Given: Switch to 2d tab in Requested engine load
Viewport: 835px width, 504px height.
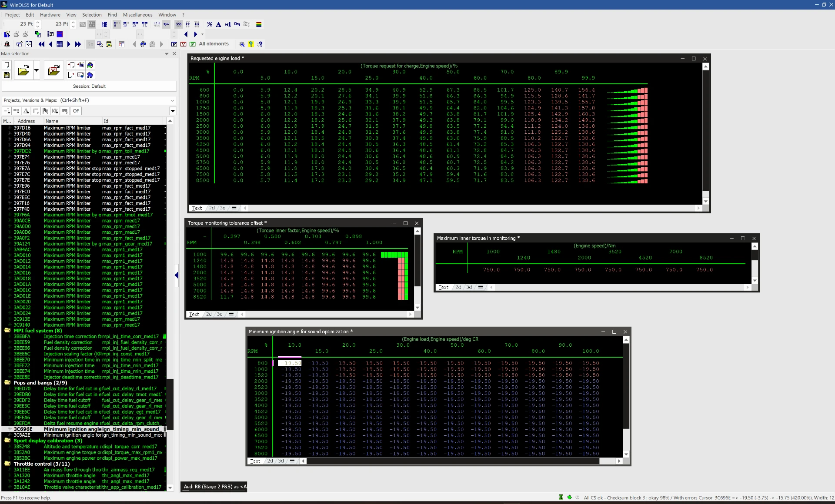Looking at the screenshot, I should tap(212, 208).
